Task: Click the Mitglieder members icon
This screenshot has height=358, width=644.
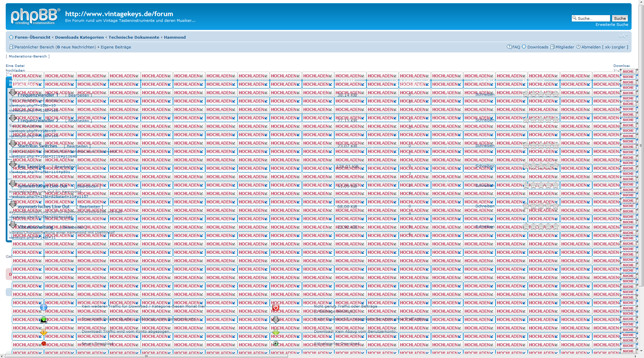Action: tap(552, 47)
